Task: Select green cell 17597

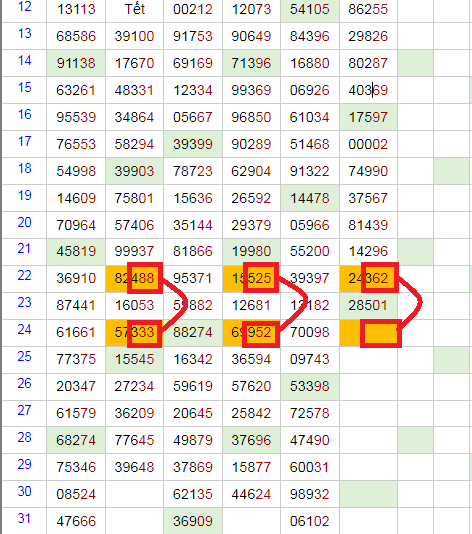Action: (x=368, y=117)
